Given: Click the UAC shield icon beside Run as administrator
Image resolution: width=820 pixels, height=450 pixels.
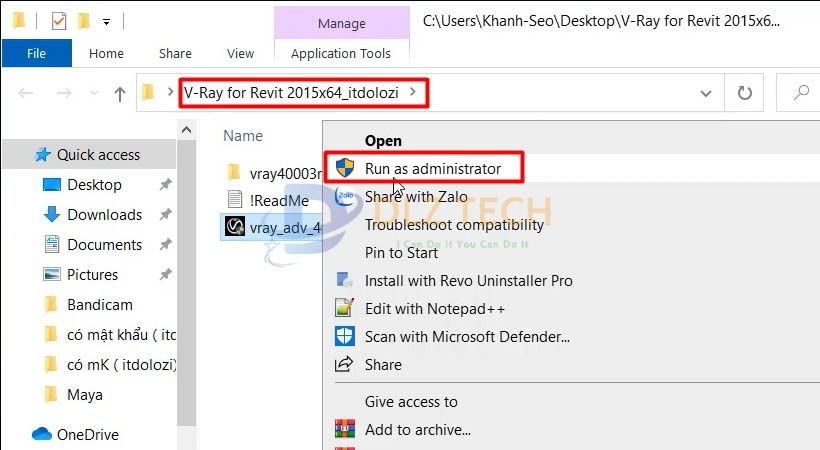Looking at the screenshot, I should [345, 168].
